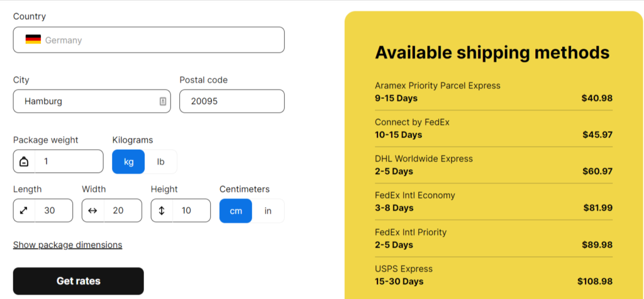
Task: Click the Get rates button
Action: (x=79, y=281)
